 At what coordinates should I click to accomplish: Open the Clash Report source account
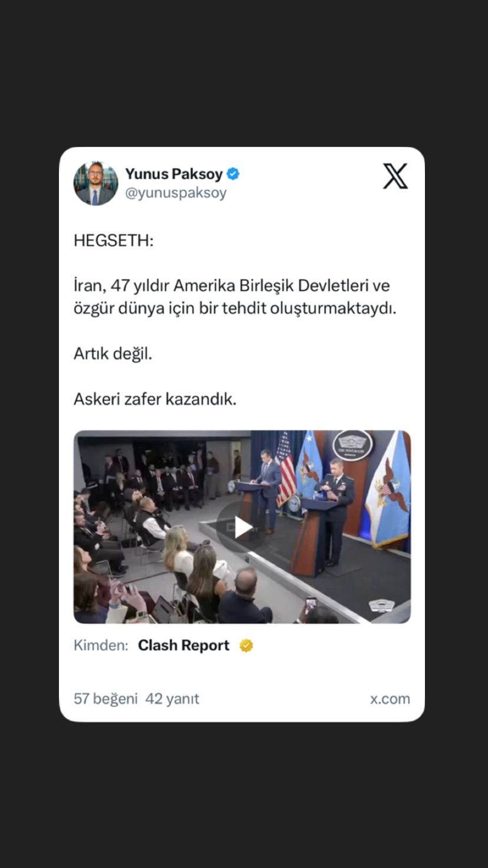pyautogui.click(x=184, y=646)
